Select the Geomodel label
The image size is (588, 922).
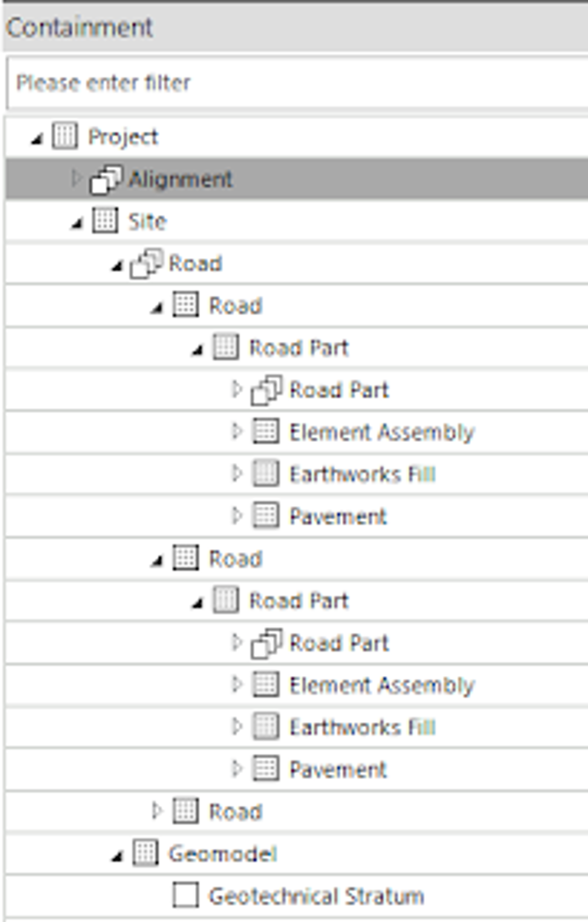pyautogui.click(x=222, y=854)
